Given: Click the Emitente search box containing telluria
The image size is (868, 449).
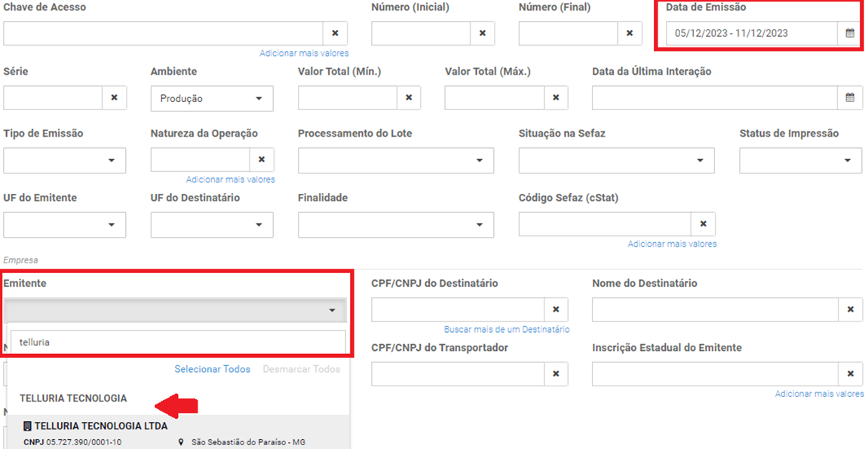Looking at the screenshot, I should (178, 342).
